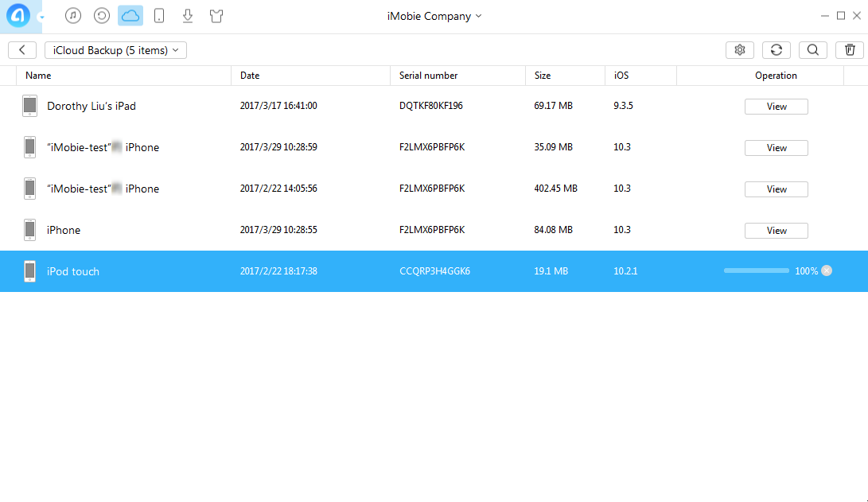Minimize the AnyTrans window
Screen dimensions: 868x502
[825, 16]
